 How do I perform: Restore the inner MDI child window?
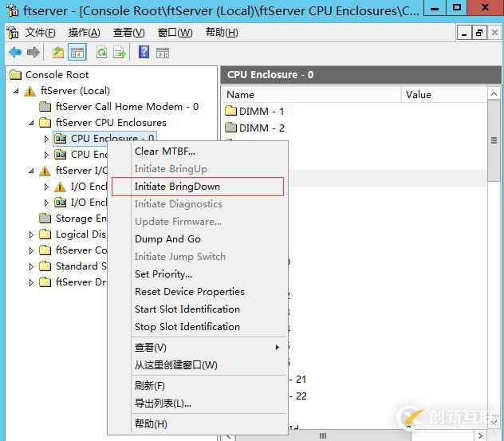479,33
